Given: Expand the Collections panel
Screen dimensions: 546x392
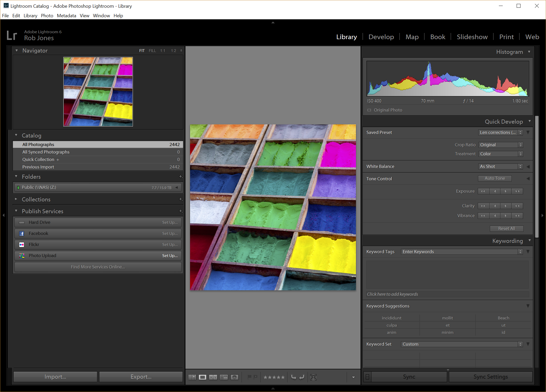Looking at the screenshot, I should [16, 199].
